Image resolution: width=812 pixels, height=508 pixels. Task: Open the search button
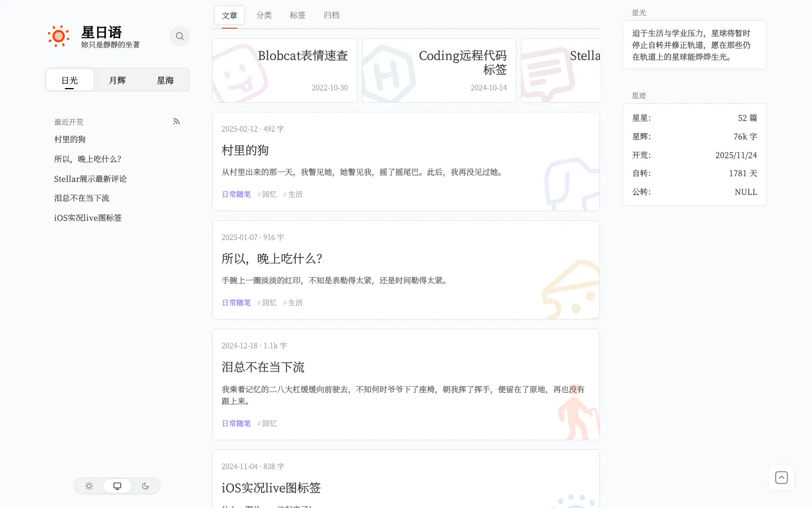(x=180, y=36)
